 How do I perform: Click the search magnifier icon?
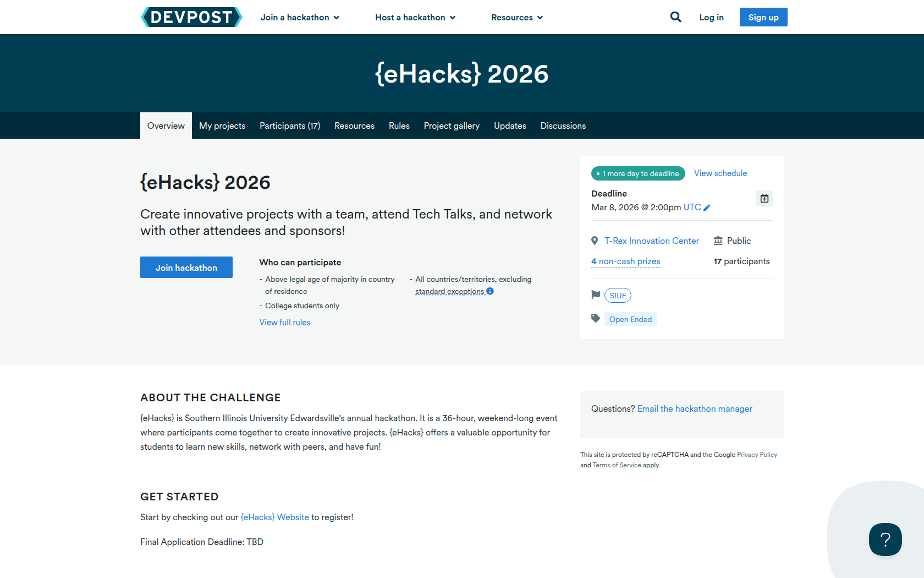click(x=675, y=17)
